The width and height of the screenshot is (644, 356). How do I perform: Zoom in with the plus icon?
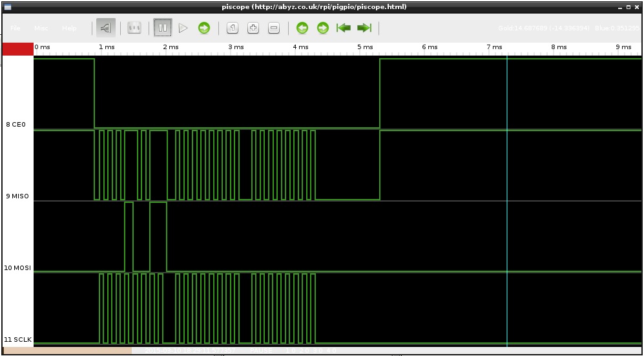pos(253,28)
